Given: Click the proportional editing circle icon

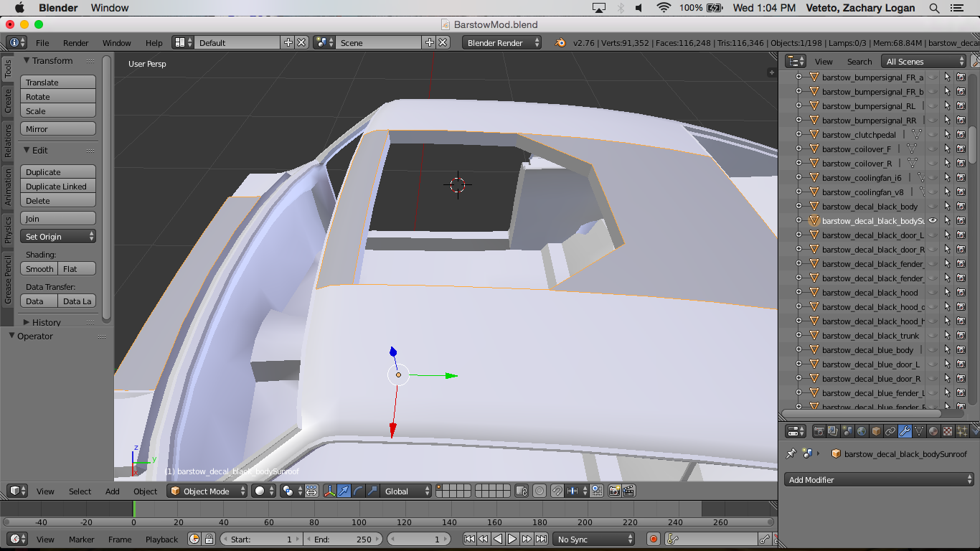Looking at the screenshot, I should [x=538, y=491].
